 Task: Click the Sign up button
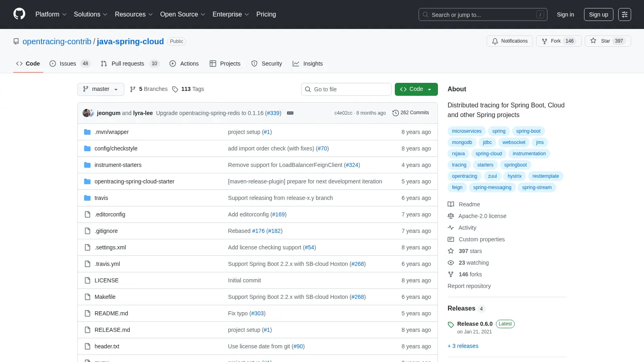point(599,14)
